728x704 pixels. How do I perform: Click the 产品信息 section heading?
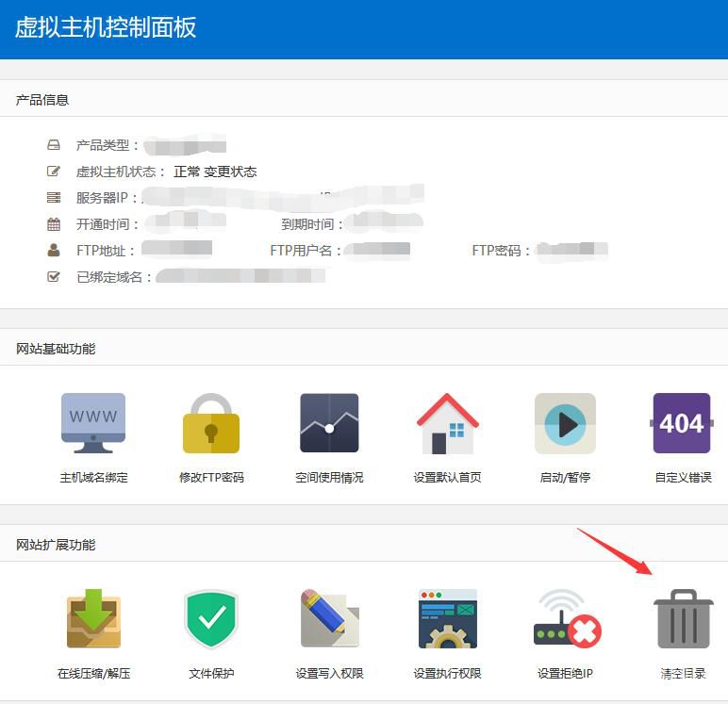(x=42, y=100)
